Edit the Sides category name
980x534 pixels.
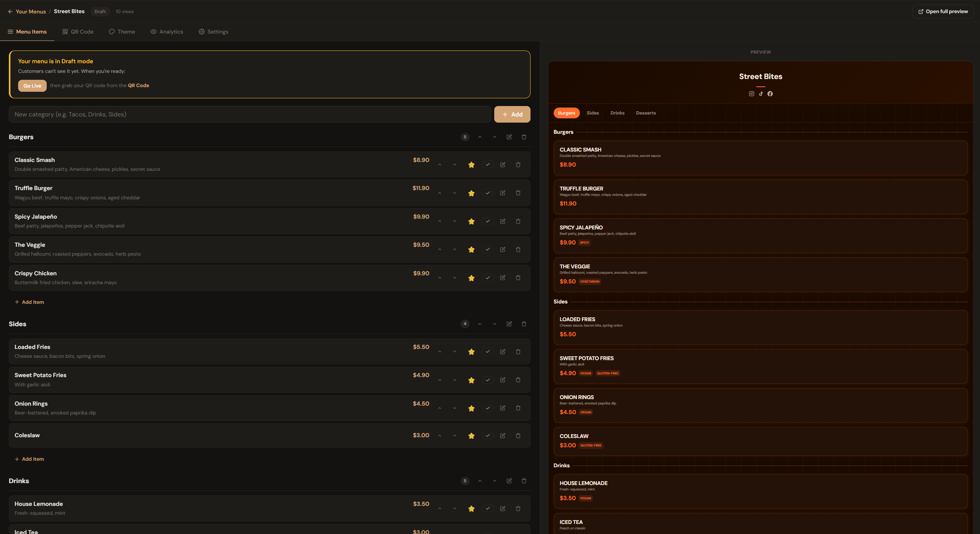coord(509,324)
